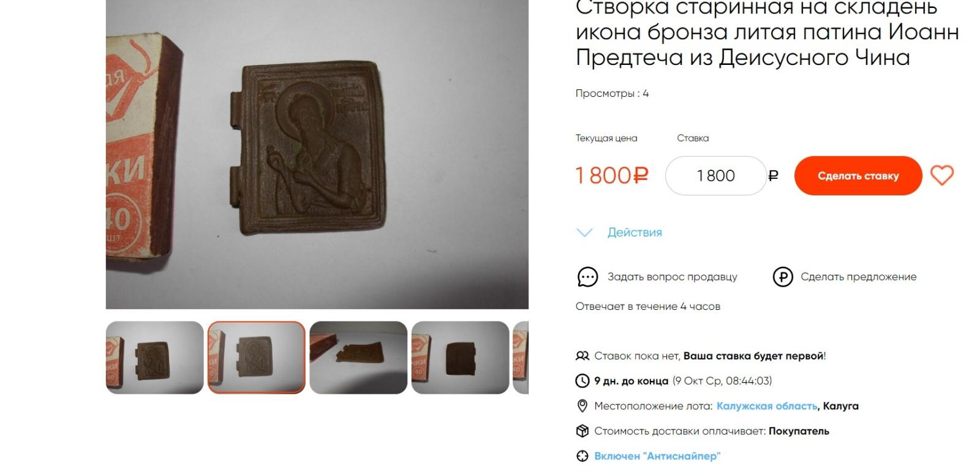Select first thumbnail of the icon
The width and height of the screenshot is (980, 471).
[154, 358]
